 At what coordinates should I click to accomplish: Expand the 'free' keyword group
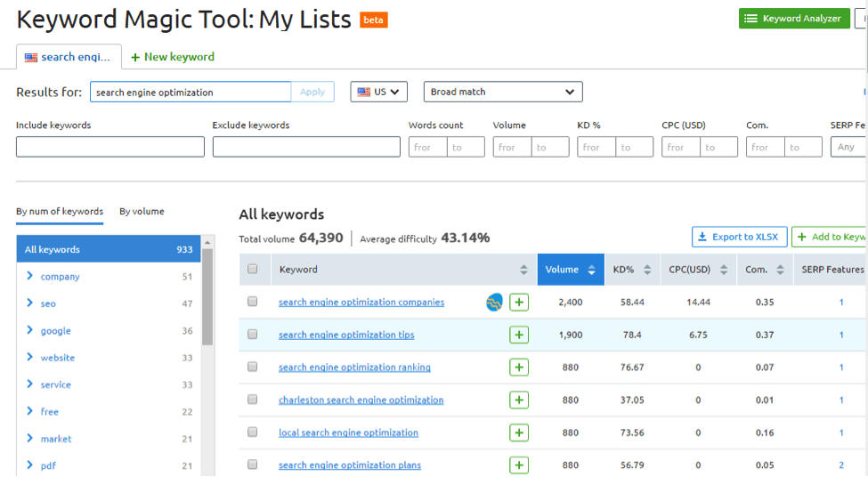(x=30, y=411)
